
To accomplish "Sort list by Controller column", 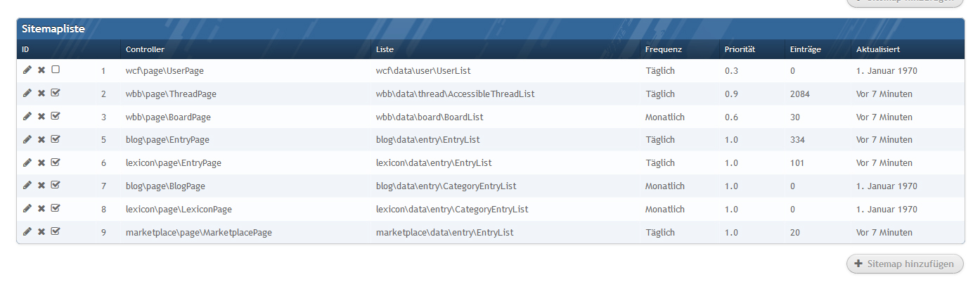I will (145, 50).
